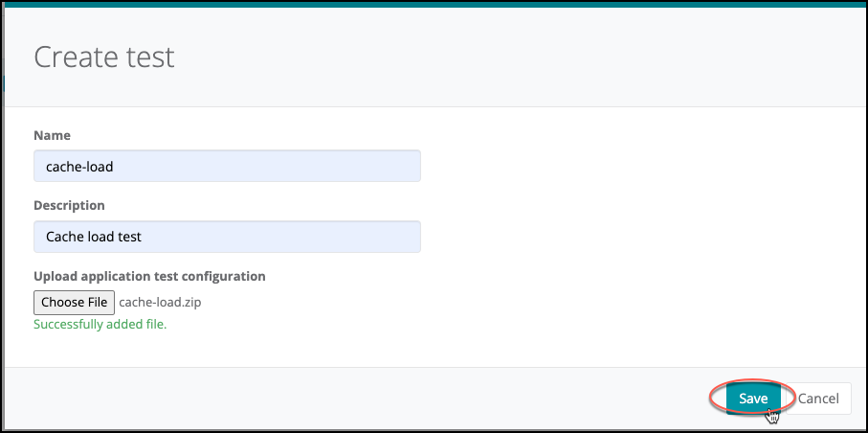Click into the Description text field
The width and height of the screenshot is (868, 433).
(227, 236)
